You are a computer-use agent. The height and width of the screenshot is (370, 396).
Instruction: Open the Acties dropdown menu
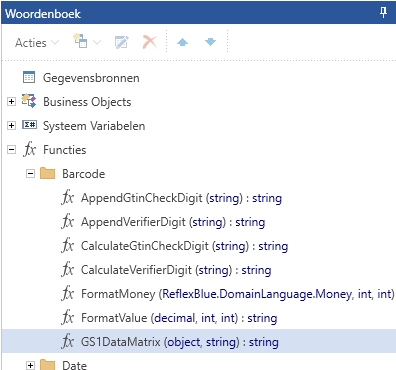(37, 43)
